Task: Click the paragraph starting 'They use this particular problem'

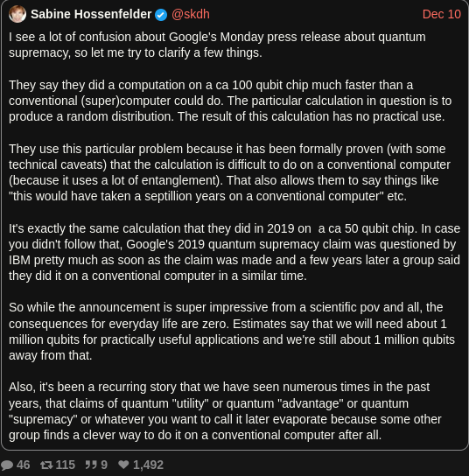Action: click(x=229, y=172)
